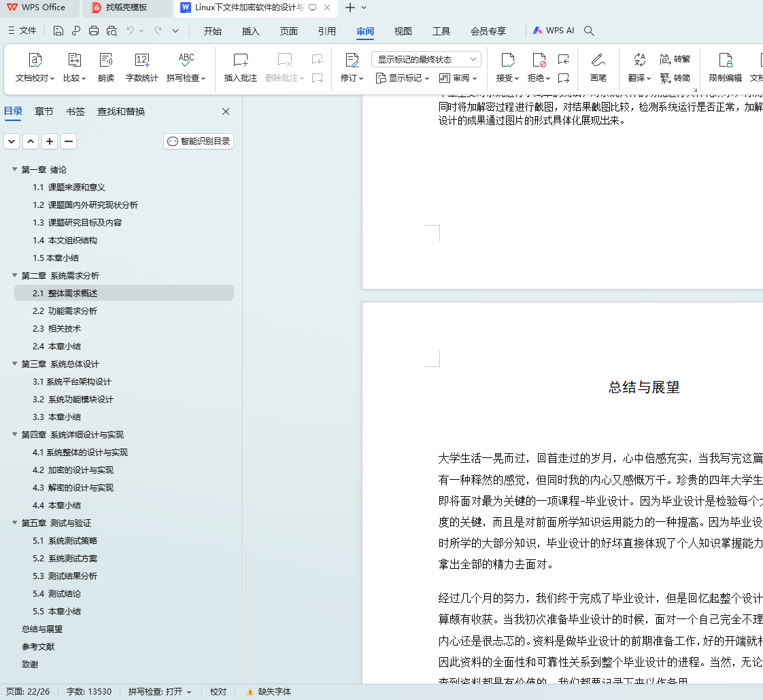
Task: Click the 插入批注 insert comment button
Action: pos(240,67)
